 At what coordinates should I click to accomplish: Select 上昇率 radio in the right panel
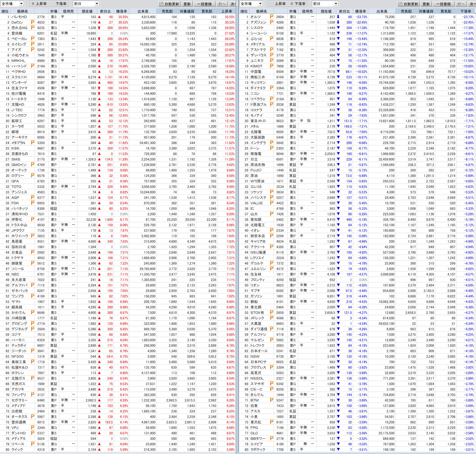[272, 4]
